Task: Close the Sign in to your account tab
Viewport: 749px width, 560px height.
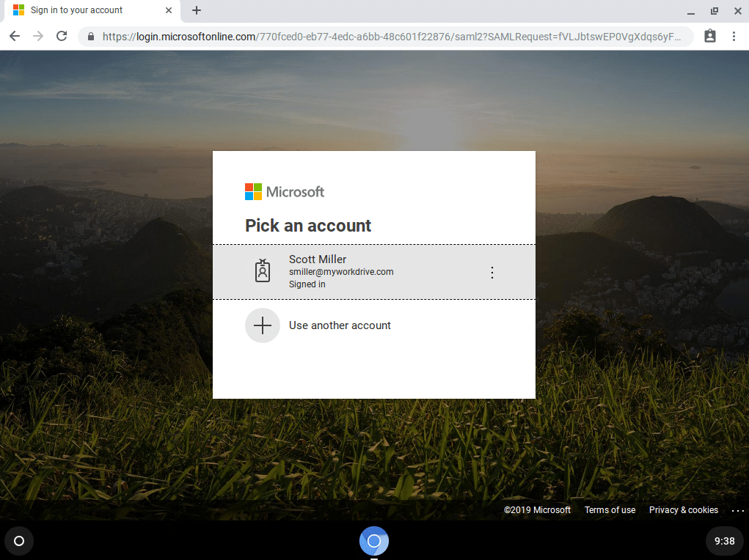Action: click(169, 10)
